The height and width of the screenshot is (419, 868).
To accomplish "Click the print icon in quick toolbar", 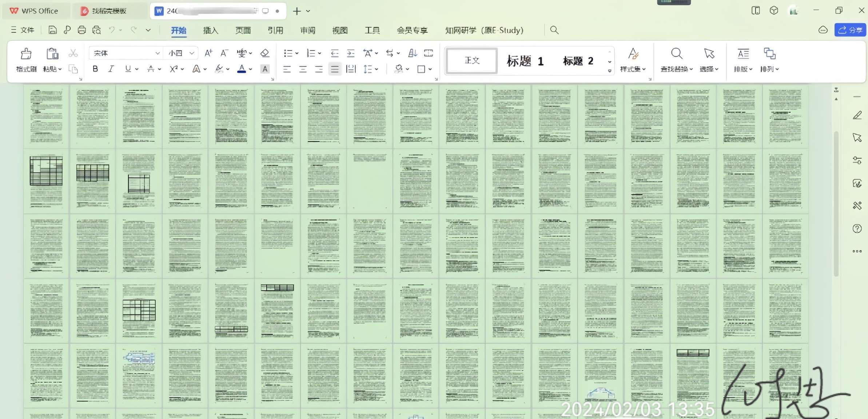I will [82, 30].
